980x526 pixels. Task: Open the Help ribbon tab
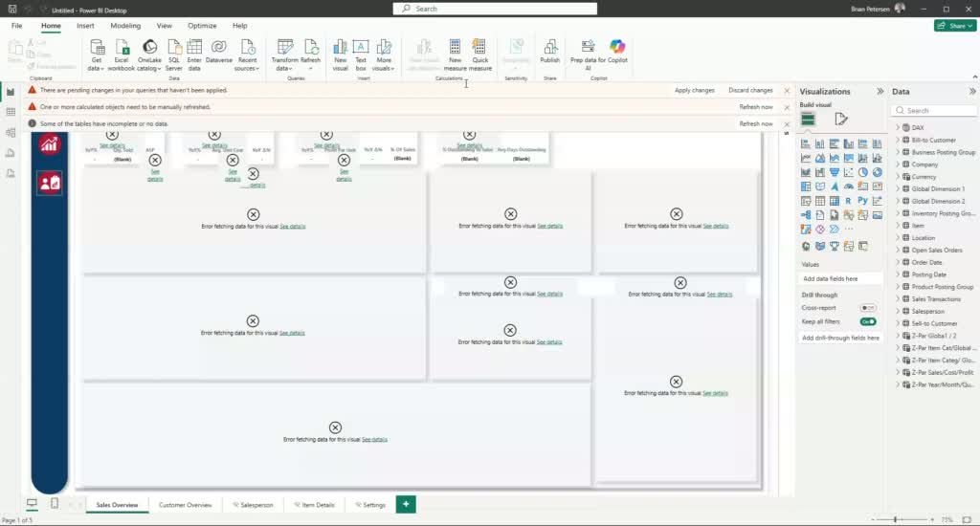240,26
